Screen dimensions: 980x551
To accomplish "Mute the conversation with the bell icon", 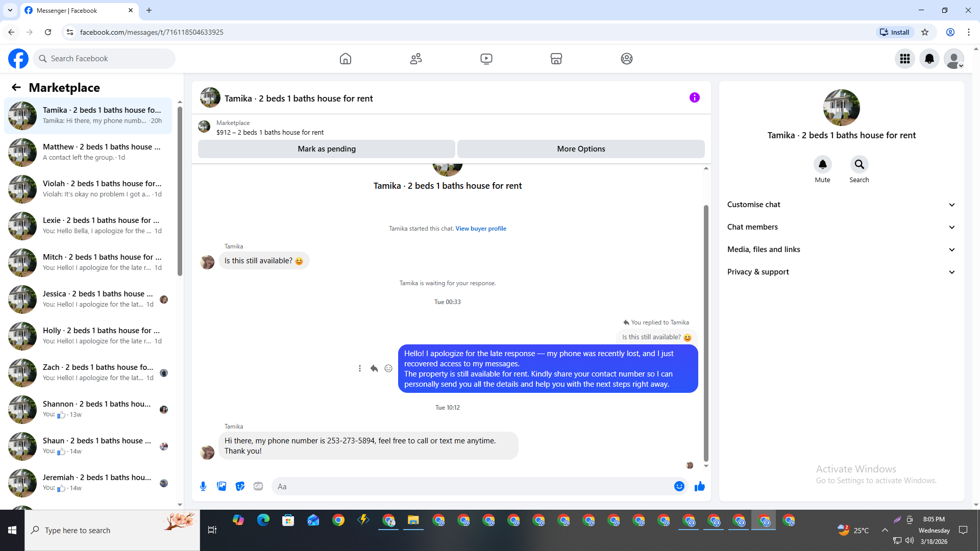I will 822,164.
